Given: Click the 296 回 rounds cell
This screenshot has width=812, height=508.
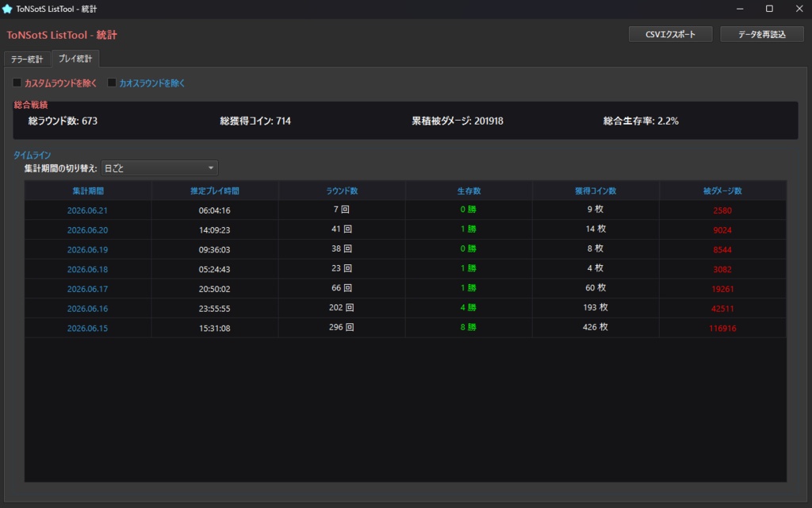Looking at the screenshot, I should pyautogui.click(x=342, y=328).
